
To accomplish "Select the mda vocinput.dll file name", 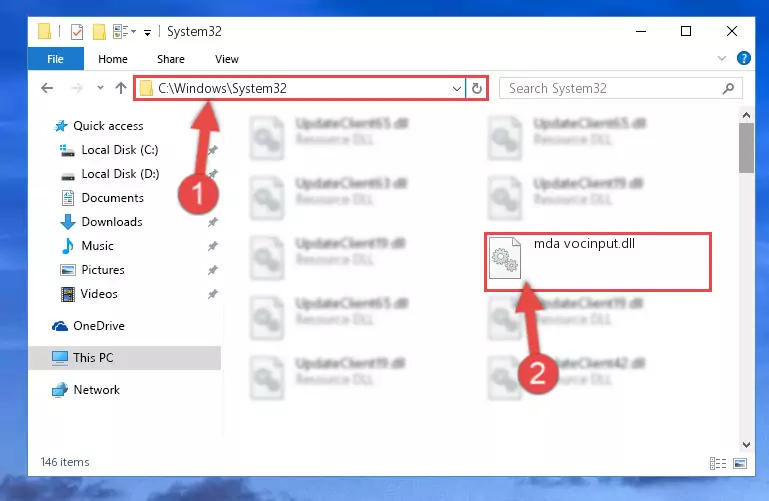I will [x=584, y=244].
